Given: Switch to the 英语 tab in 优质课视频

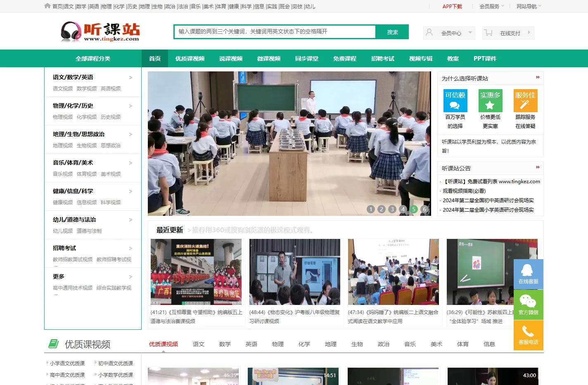Looking at the screenshot, I should click(251, 344).
